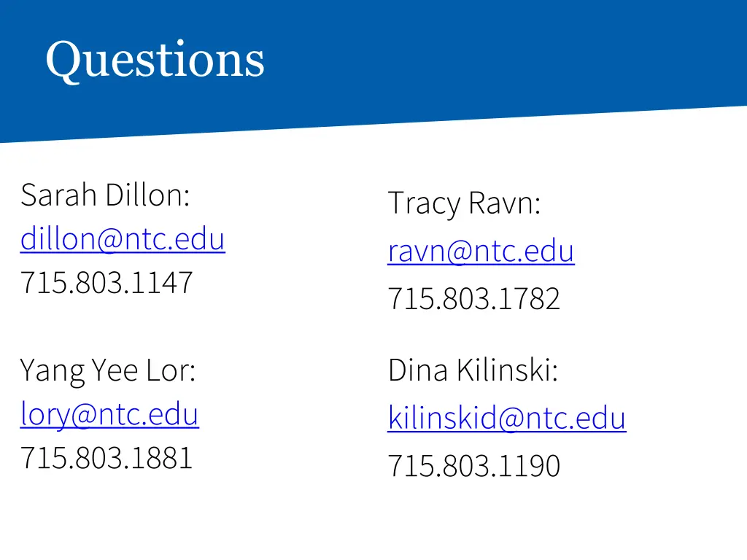
Task: Click the first name Dina
Action: [x=418, y=370]
